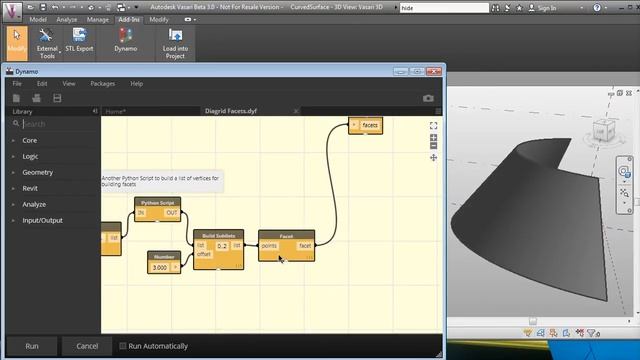Open the Dynamo Help menu

click(x=136, y=83)
